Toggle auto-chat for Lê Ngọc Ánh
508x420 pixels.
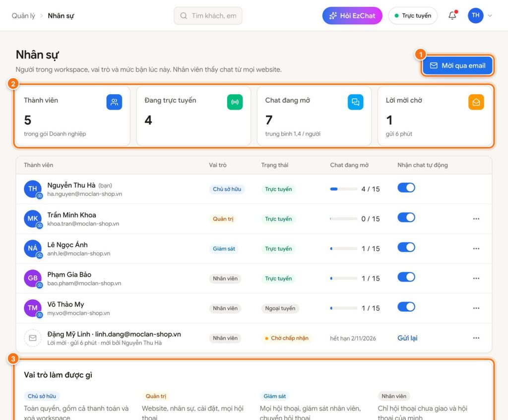pyautogui.click(x=406, y=247)
